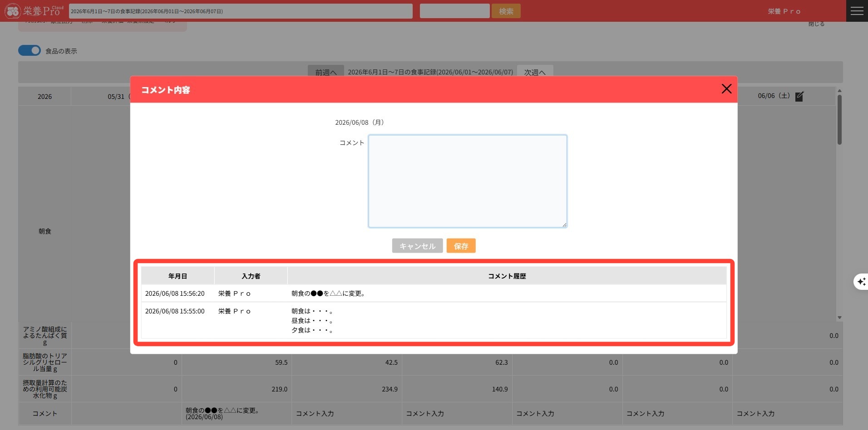Click the record title field in header
Viewport: 868px width, 430px height.
[x=241, y=11]
